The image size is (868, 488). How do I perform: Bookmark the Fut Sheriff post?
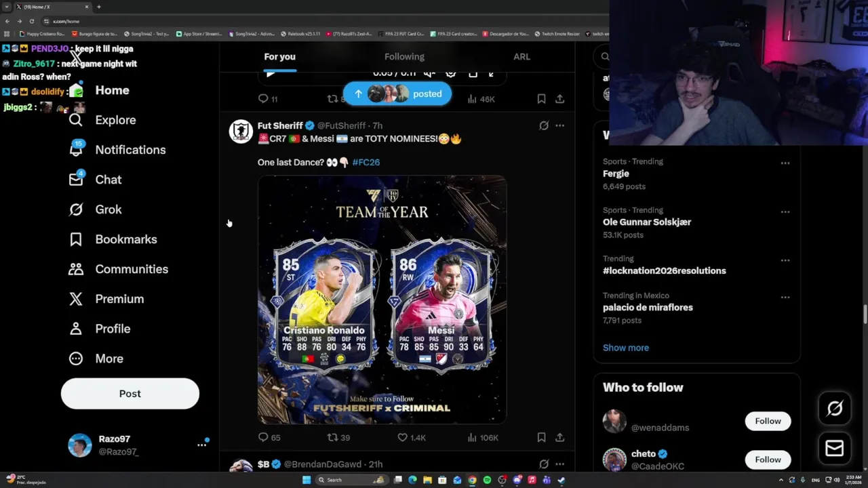click(x=541, y=437)
